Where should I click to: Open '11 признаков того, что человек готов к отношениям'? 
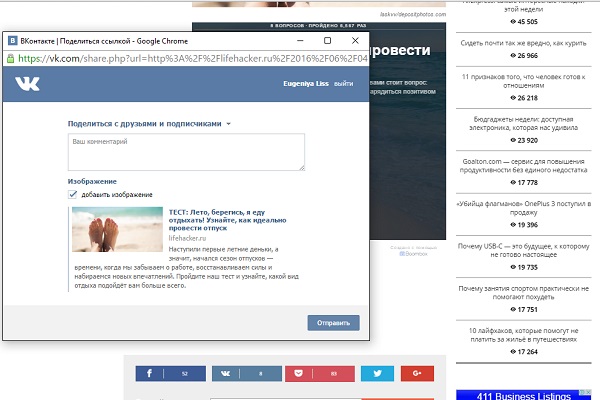[523, 81]
